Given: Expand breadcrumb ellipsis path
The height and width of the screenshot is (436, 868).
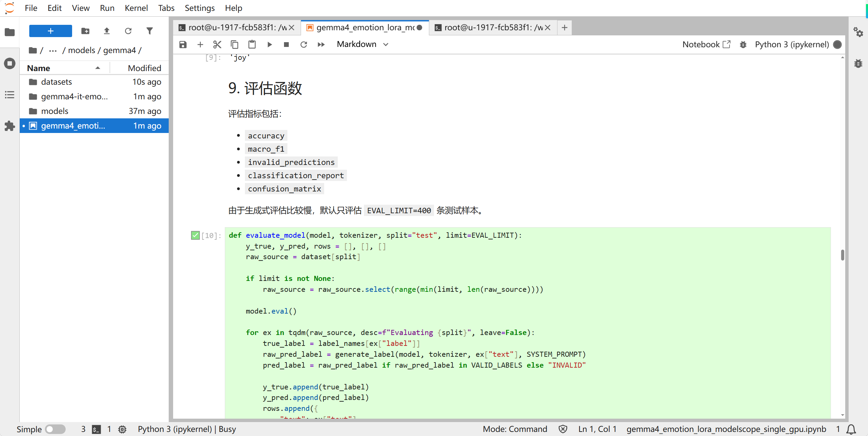Looking at the screenshot, I should click(x=53, y=50).
